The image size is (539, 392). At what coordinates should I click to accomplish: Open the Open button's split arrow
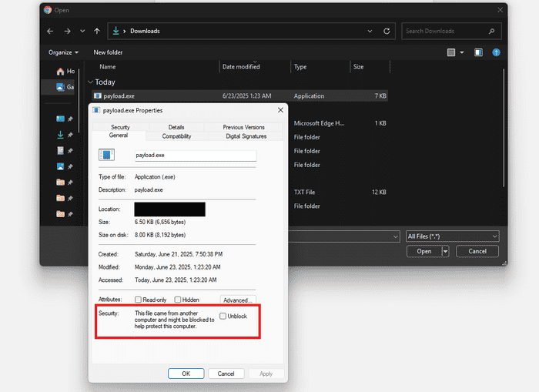pyautogui.click(x=446, y=251)
